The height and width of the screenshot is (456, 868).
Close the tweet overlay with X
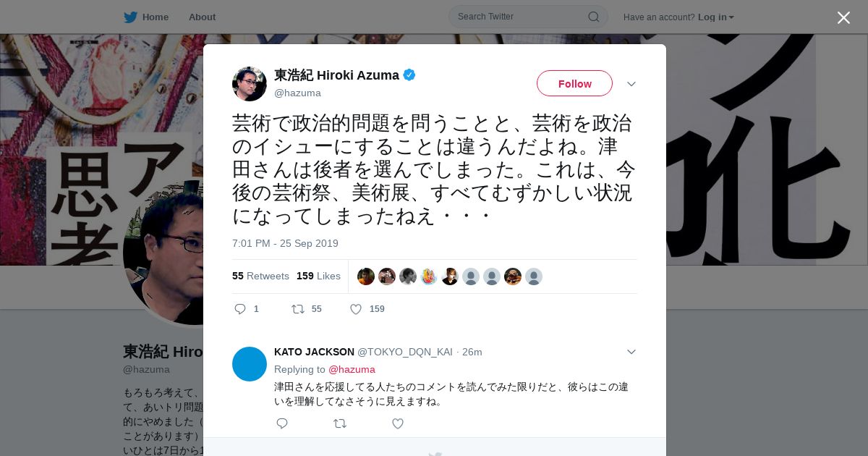pyautogui.click(x=843, y=17)
